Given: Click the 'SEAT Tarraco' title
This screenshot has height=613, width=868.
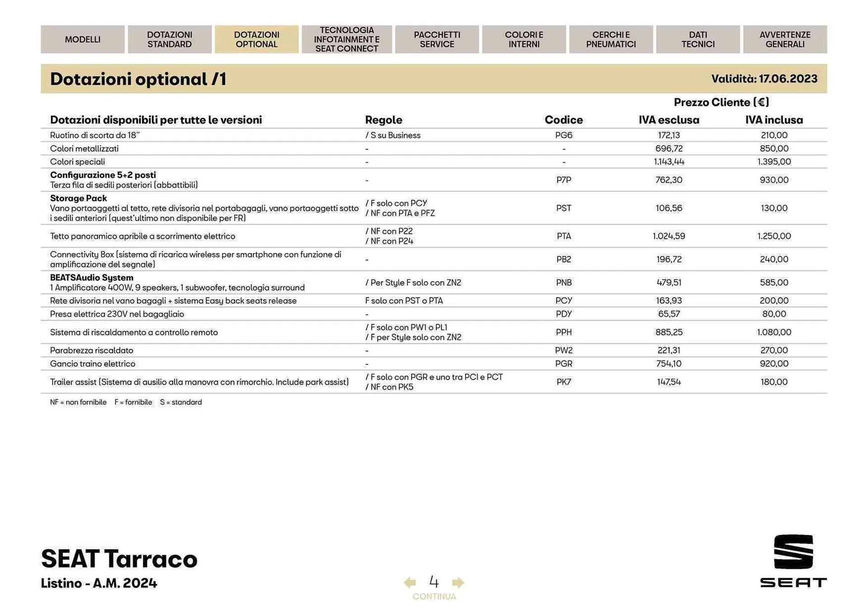Looking at the screenshot, I should pos(119,559).
